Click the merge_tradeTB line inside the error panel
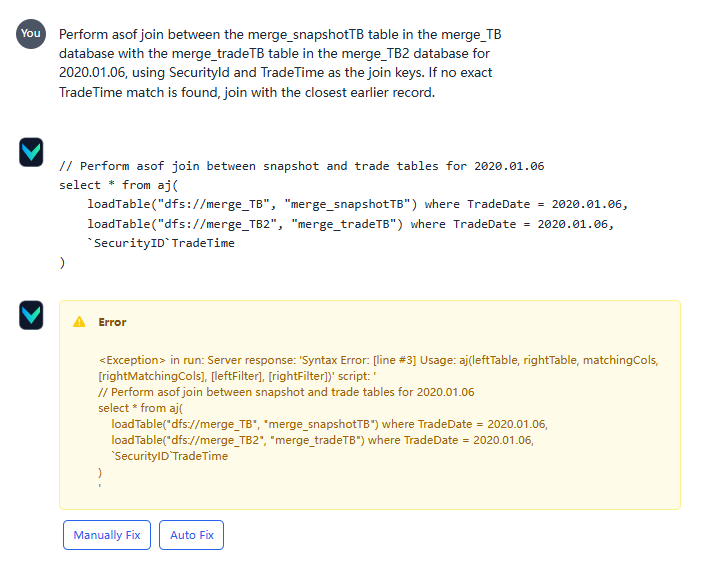 pos(322,440)
